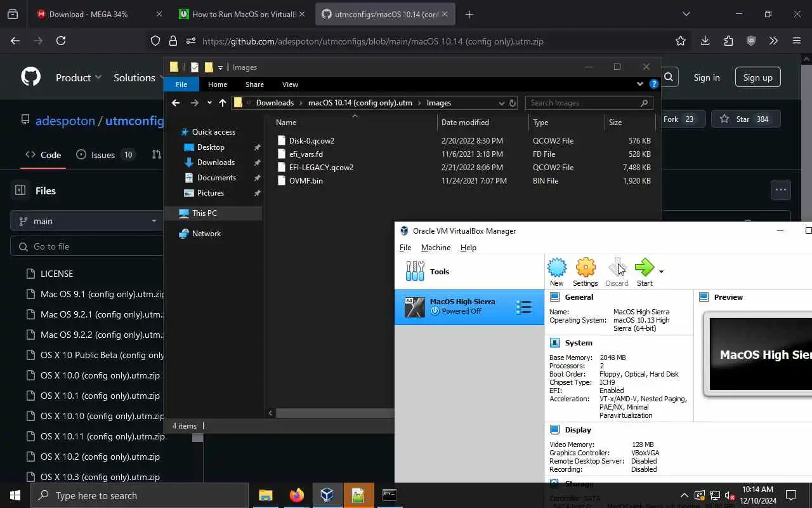The width and height of the screenshot is (812, 508).
Task: Open Firefox from the Windows taskbar
Action: coord(296,495)
